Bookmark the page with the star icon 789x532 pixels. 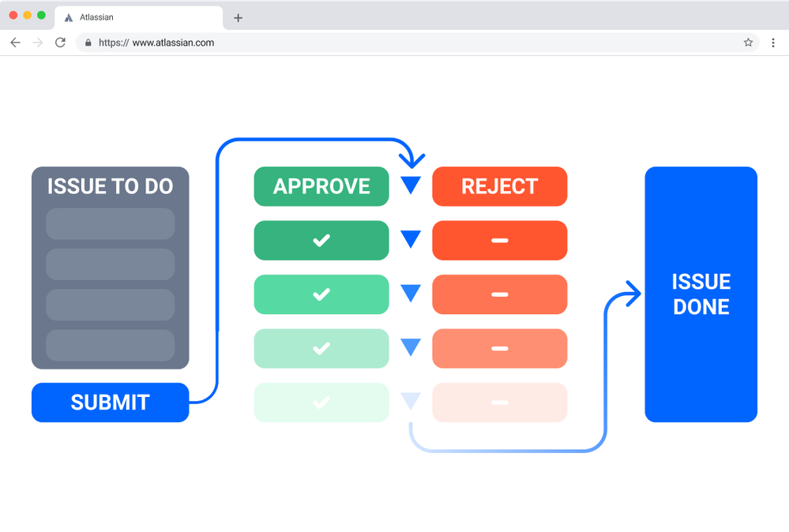click(748, 43)
